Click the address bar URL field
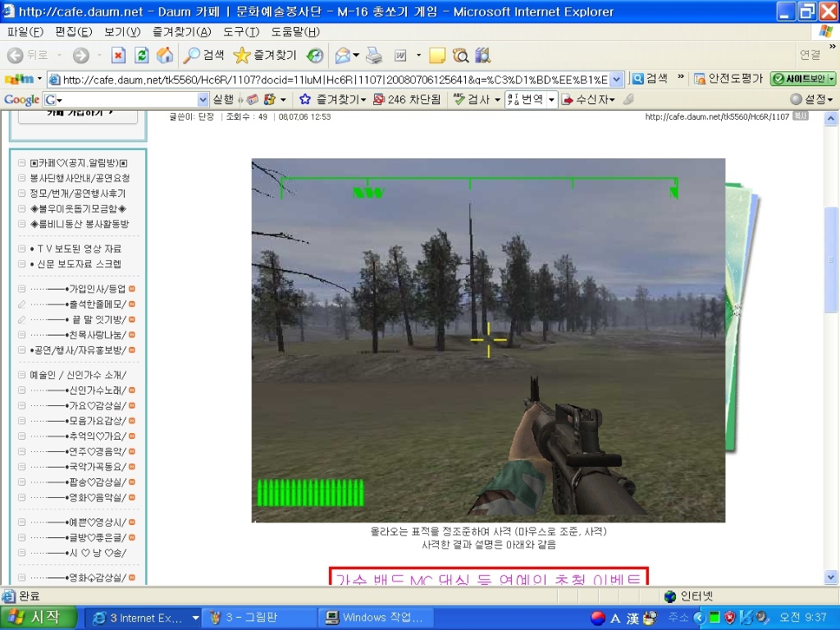840x630 pixels. [336, 80]
